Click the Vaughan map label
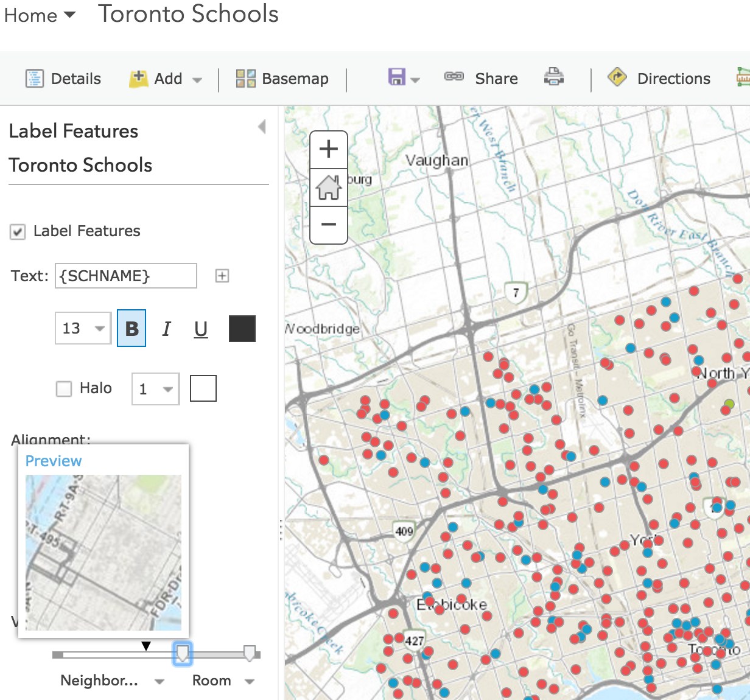 pos(437,160)
